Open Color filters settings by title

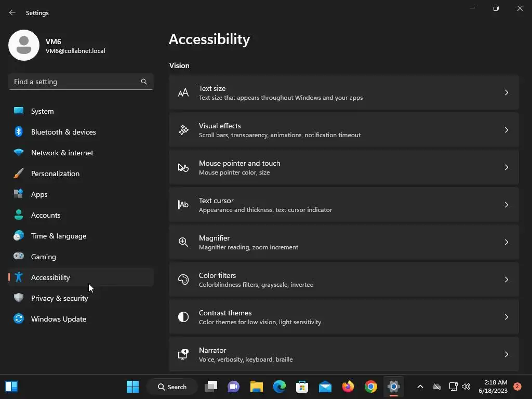(x=217, y=275)
